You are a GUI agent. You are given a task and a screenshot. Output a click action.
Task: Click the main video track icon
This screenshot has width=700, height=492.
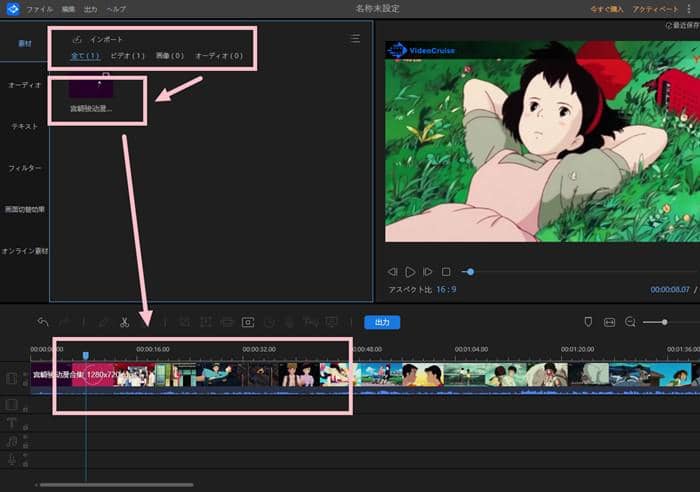point(12,378)
